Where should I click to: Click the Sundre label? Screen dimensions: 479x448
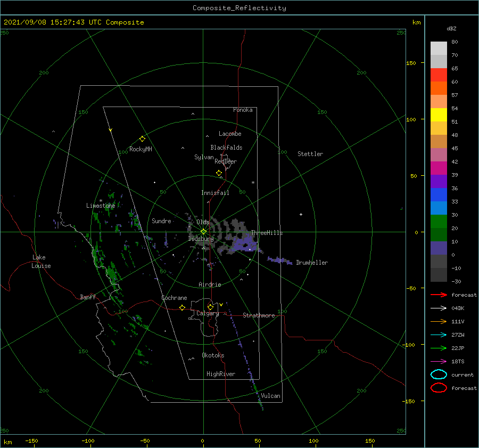[161, 221]
